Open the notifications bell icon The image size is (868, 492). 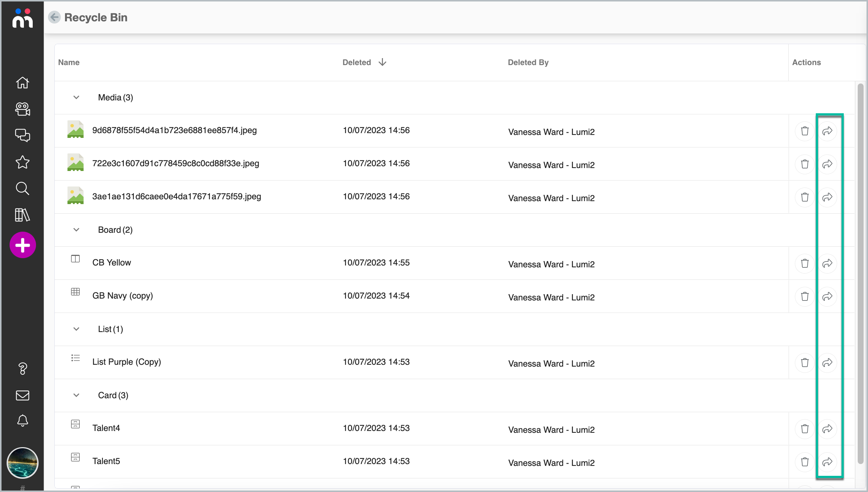click(x=22, y=421)
